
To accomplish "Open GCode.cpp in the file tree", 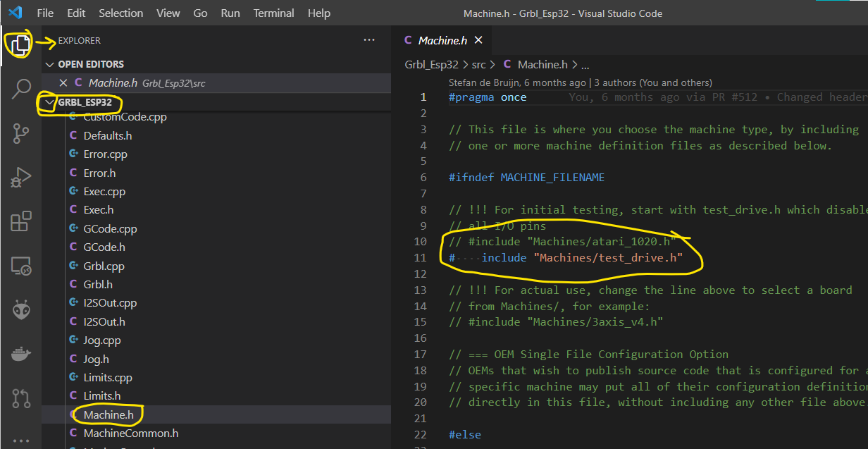I will (110, 228).
